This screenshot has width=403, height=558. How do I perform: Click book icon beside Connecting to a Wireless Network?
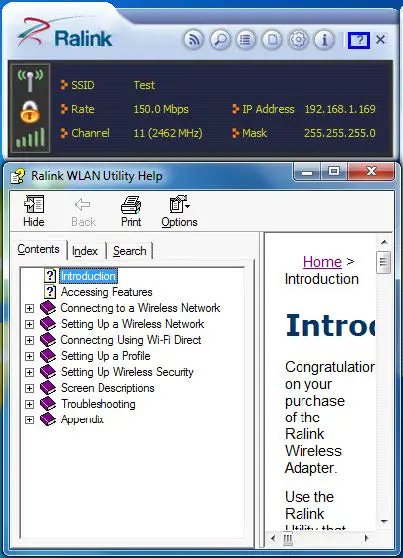pyautogui.click(x=48, y=308)
